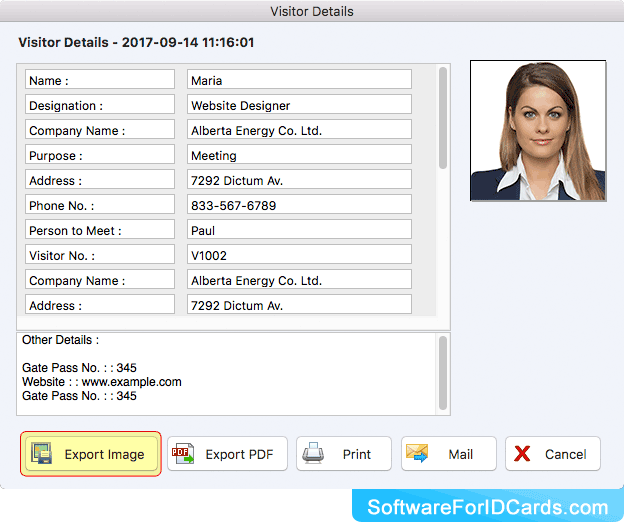Click the envelope icon on the Mail button
The image size is (624, 522).
[417, 453]
